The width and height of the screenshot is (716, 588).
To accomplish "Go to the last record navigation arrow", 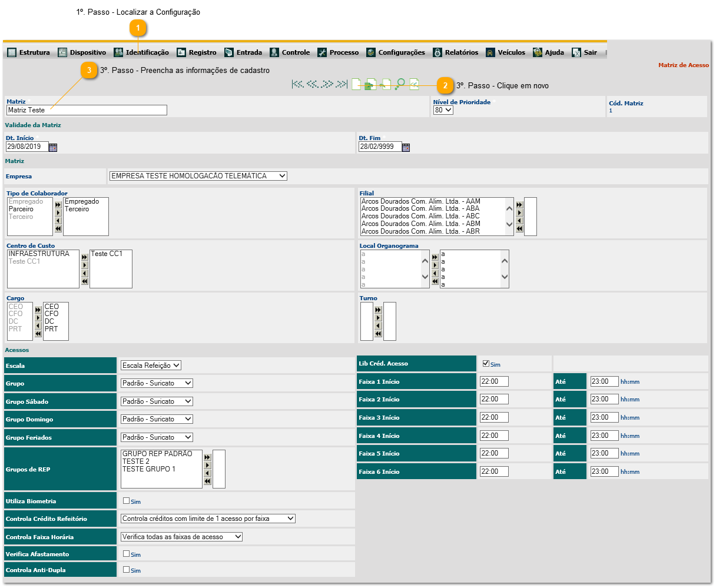I will [x=342, y=85].
